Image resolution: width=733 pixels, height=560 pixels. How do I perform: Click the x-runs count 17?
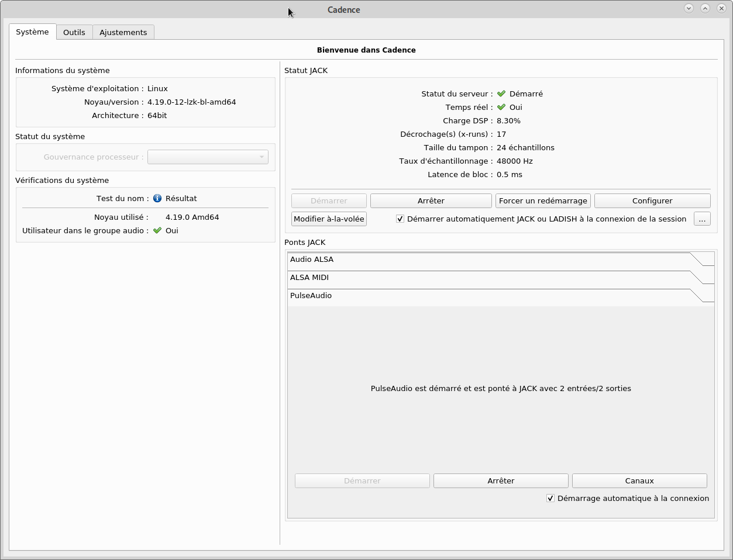[x=501, y=134]
